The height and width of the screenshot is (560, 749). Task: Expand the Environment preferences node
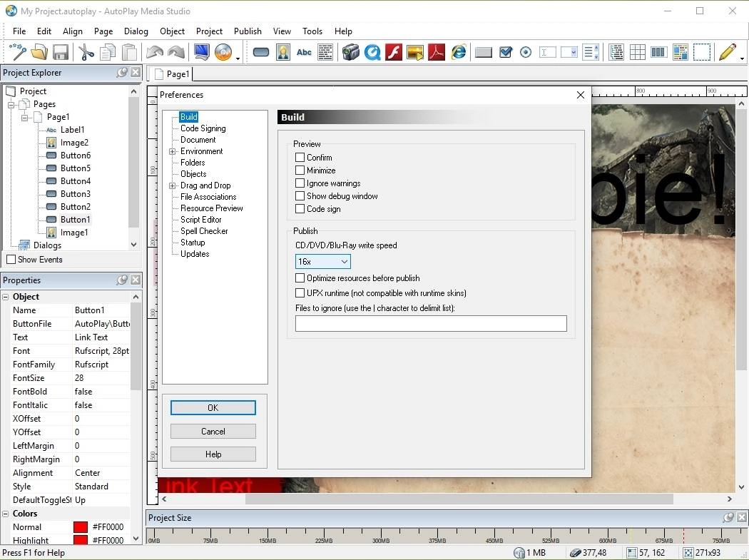tap(173, 151)
